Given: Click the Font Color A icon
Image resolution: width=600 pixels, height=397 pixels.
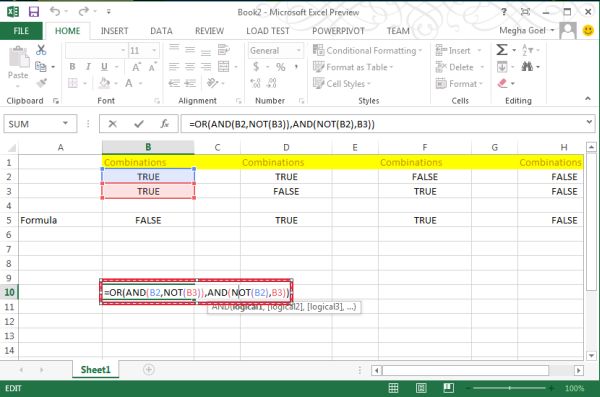Looking at the screenshot, I should (x=129, y=83).
